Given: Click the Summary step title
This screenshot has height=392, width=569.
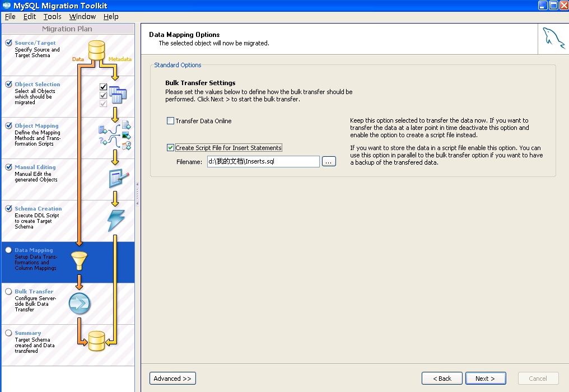Looking at the screenshot, I should click(x=28, y=333).
